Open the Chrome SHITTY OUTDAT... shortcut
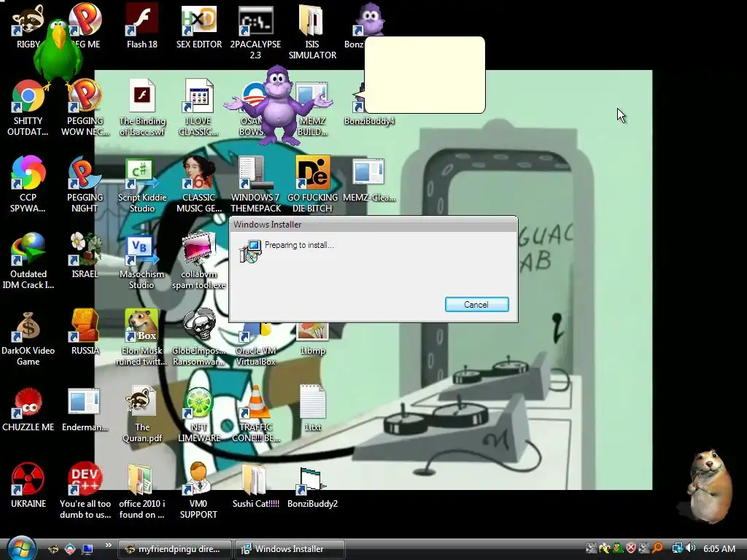The height and width of the screenshot is (560, 747). 28,108
